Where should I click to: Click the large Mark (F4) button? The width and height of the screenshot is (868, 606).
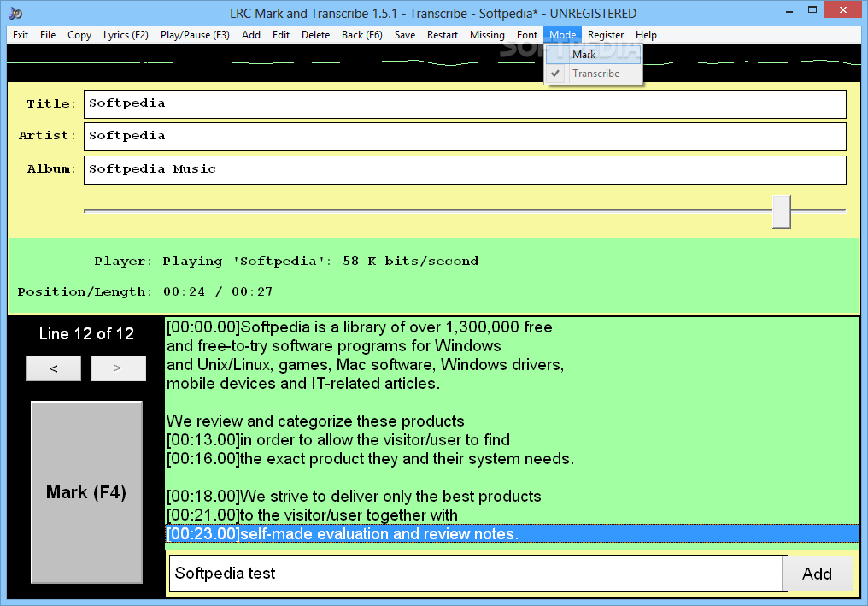pyautogui.click(x=86, y=491)
